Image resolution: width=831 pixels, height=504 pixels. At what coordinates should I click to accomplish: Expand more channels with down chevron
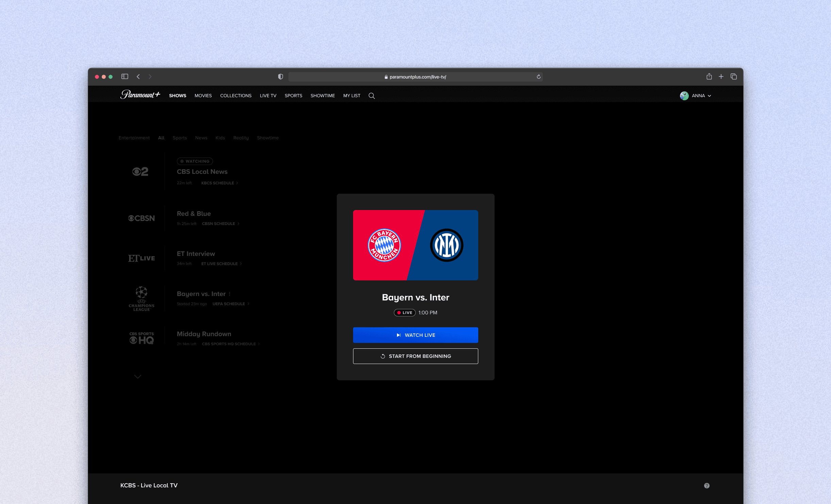click(x=137, y=377)
